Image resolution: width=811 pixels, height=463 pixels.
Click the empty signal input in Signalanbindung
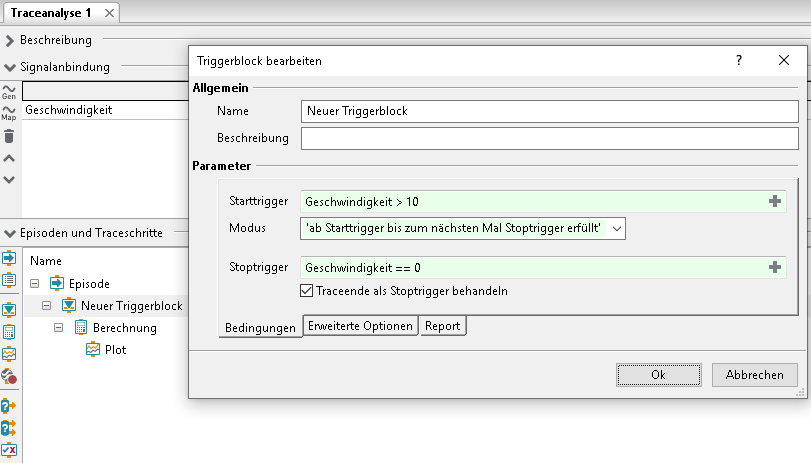coord(106,91)
